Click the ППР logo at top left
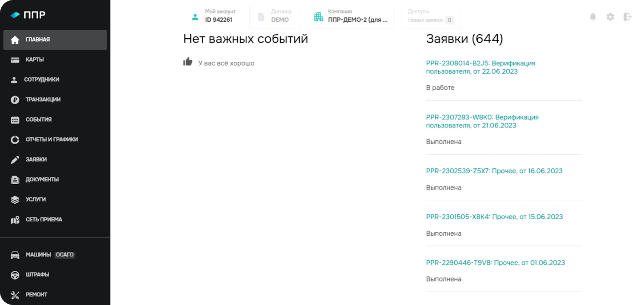The width and height of the screenshot is (644, 305). (x=29, y=14)
